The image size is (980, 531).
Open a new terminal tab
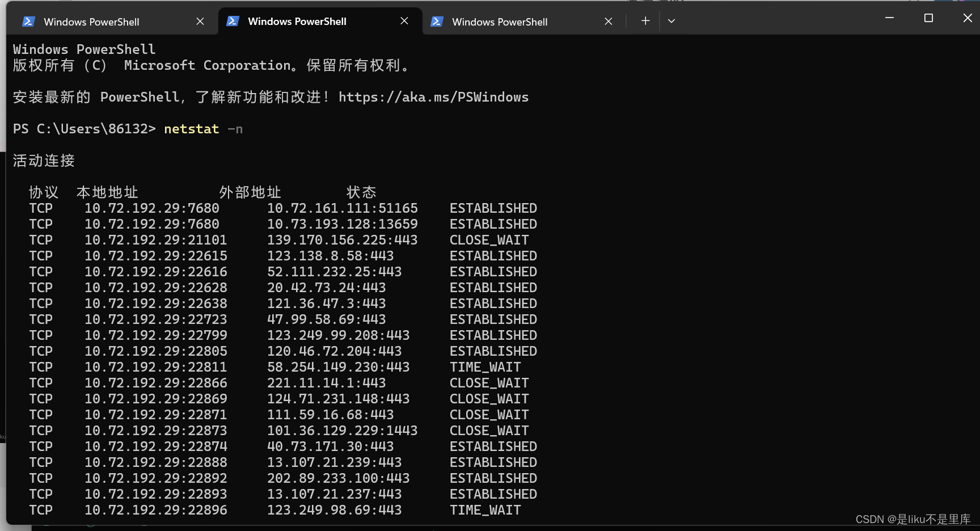pos(645,21)
